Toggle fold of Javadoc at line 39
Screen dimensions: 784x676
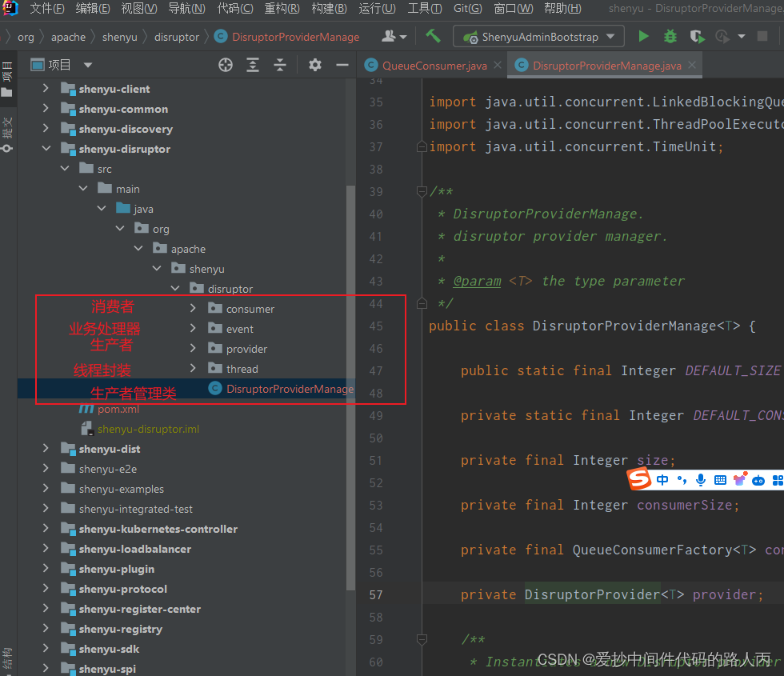(x=422, y=191)
